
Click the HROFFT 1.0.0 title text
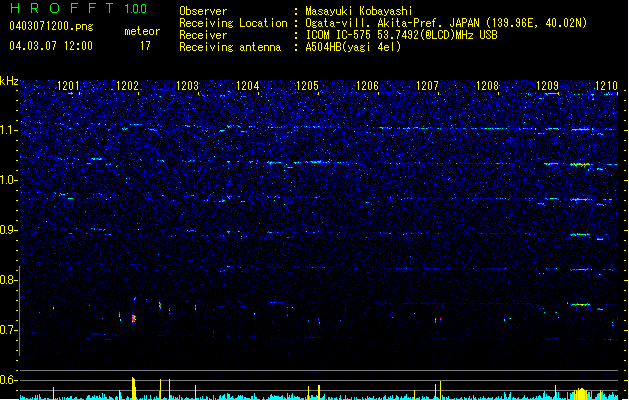79,8
